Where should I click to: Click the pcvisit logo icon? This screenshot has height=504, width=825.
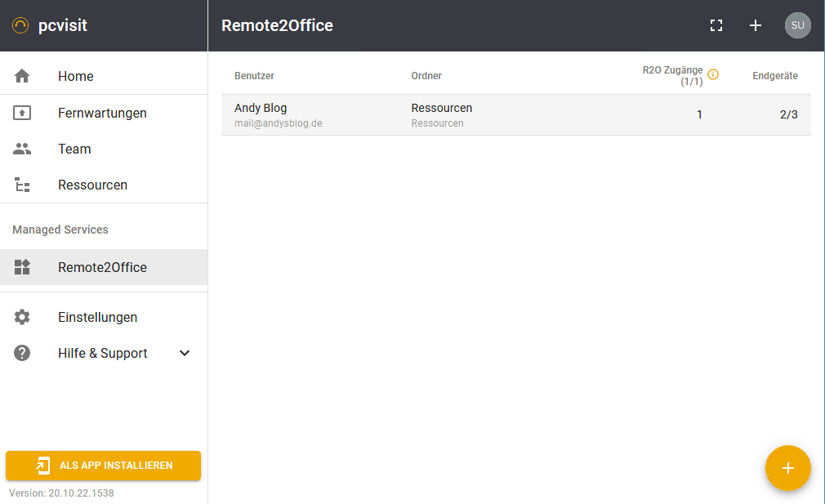20,25
